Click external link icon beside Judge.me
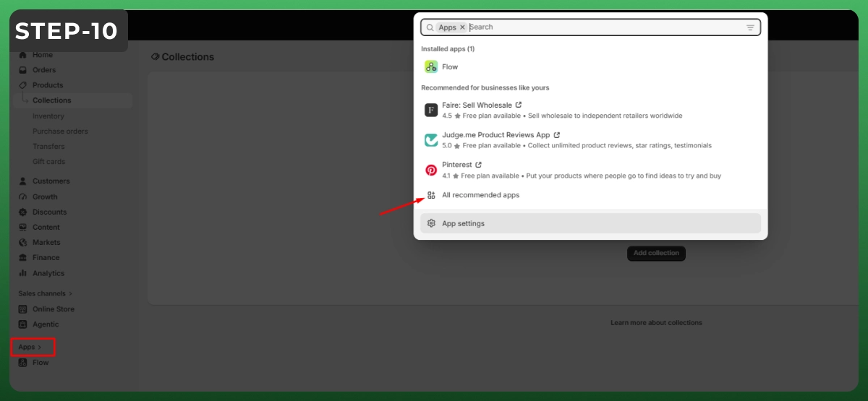This screenshot has width=868, height=401. point(557,134)
